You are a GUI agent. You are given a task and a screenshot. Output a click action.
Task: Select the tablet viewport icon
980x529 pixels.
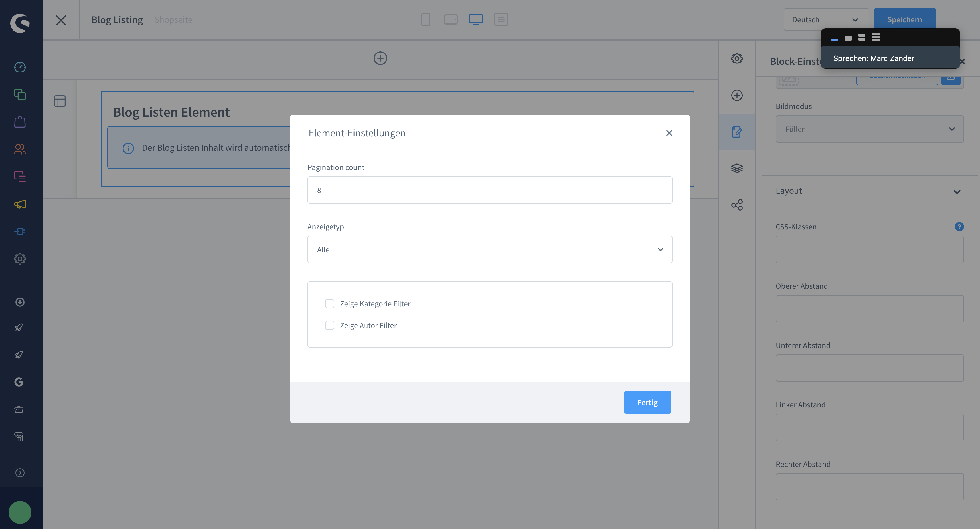(450, 19)
